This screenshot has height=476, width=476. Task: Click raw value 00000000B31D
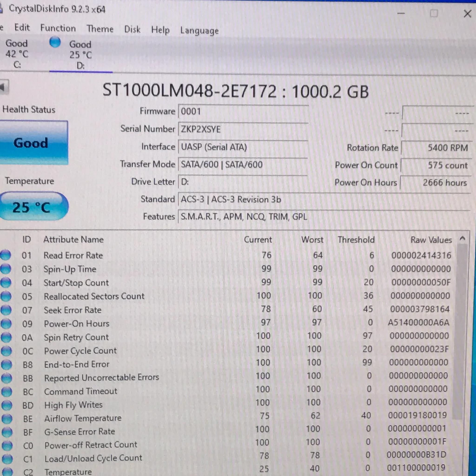pyautogui.click(x=416, y=455)
